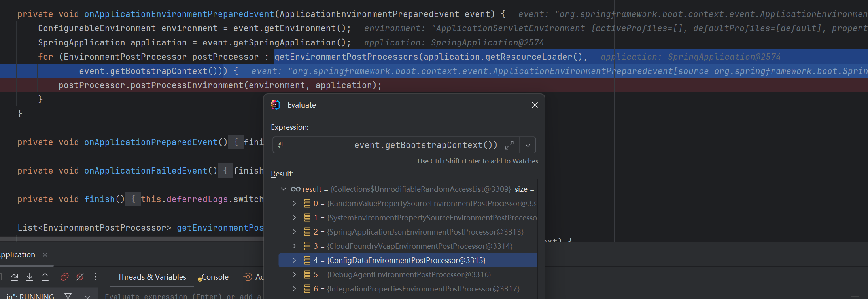Select the IntegrationPropertiesEnvironmentPostProcessor@3317 row
This screenshot has height=299, width=868.
408,289
